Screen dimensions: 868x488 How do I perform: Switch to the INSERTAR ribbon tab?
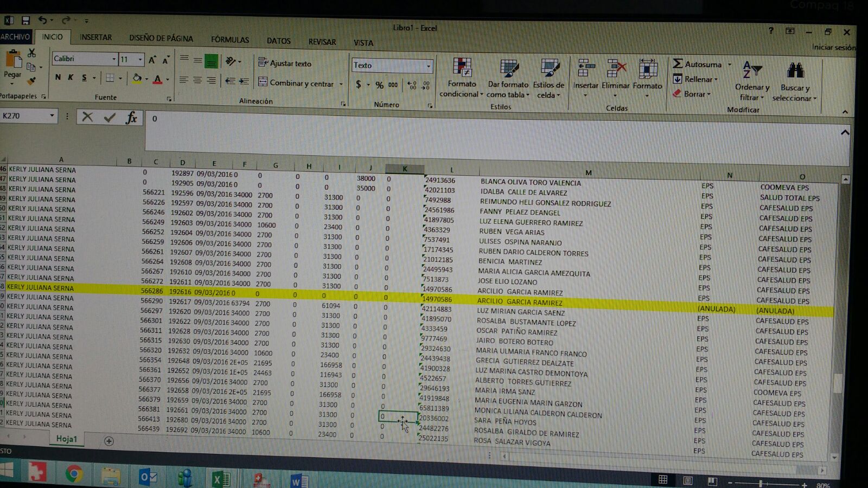pyautogui.click(x=95, y=37)
